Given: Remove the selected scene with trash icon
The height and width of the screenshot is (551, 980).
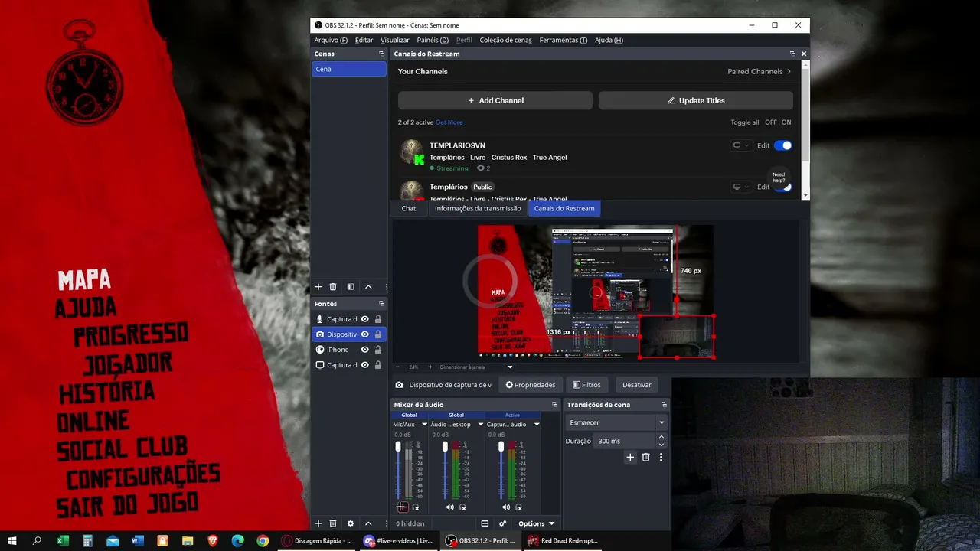Looking at the screenshot, I should pos(333,287).
